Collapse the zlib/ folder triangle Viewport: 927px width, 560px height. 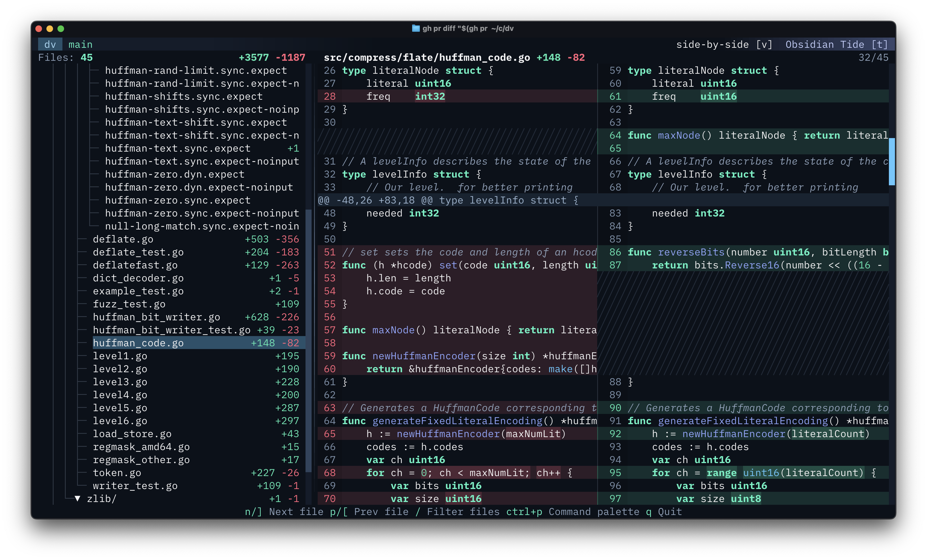(78, 499)
